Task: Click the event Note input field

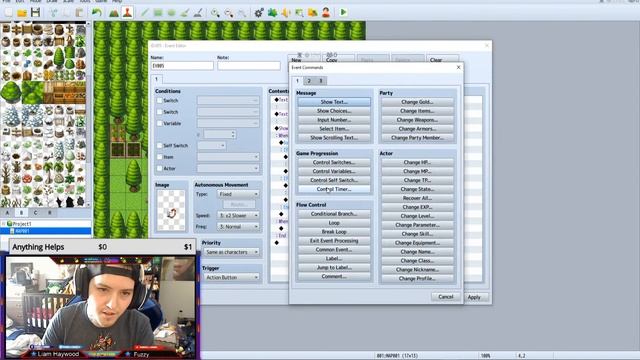Action: [249, 66]
